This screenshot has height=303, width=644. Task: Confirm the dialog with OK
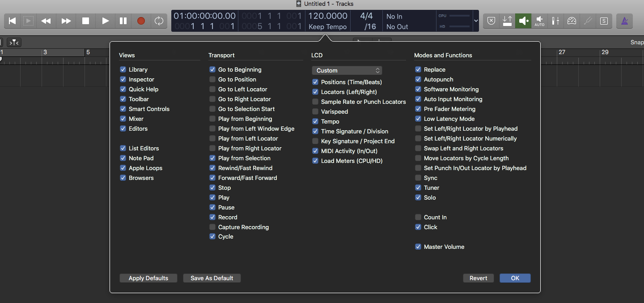pyautogui.click(x=515, y=278)
